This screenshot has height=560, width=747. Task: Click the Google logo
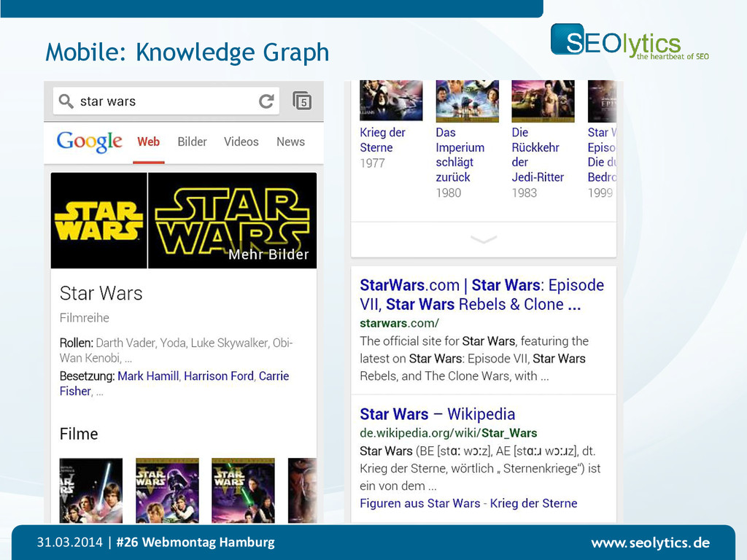click(89, 141)
